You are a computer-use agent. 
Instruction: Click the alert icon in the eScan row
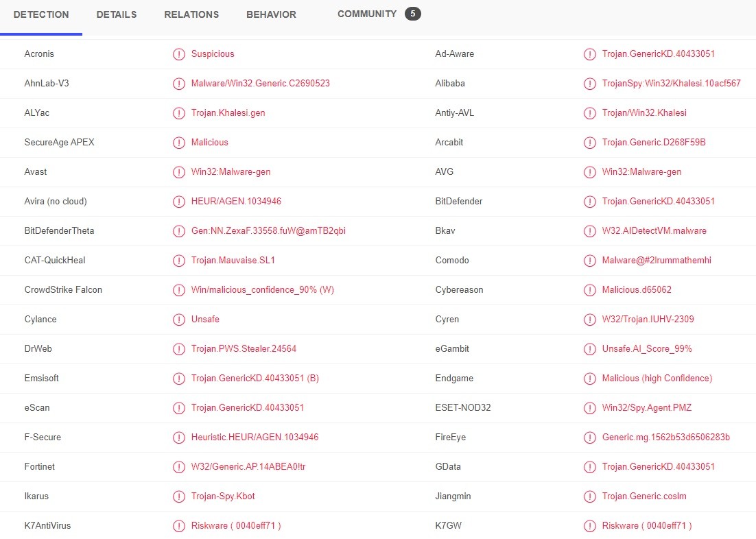[x=179, y=408]
